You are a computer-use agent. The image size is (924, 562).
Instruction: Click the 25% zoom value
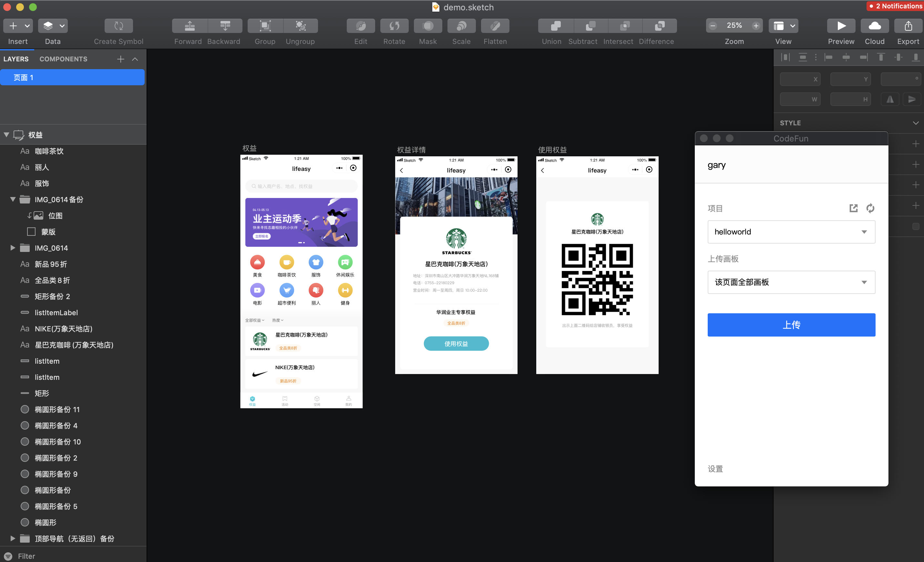click(734, 26)
